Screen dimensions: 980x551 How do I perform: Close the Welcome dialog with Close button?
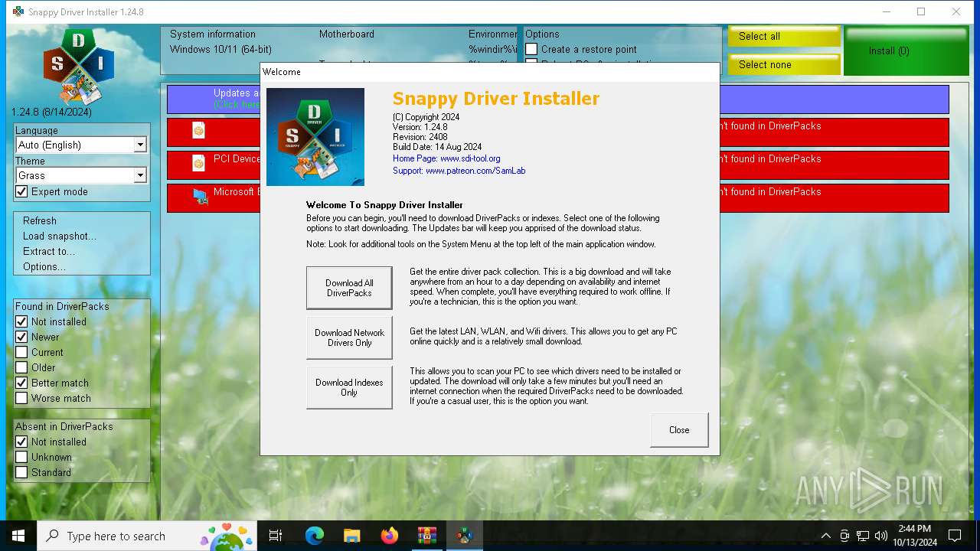(679, 430)
